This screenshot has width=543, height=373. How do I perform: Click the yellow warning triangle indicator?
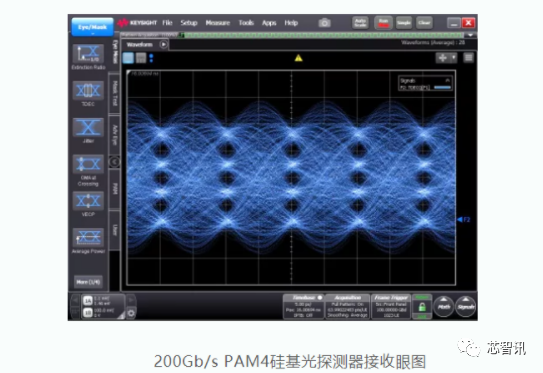tap(299, 58)
